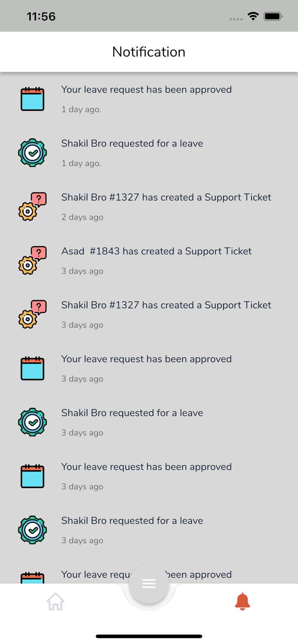Go to the Home tab

tap(55, 601)
